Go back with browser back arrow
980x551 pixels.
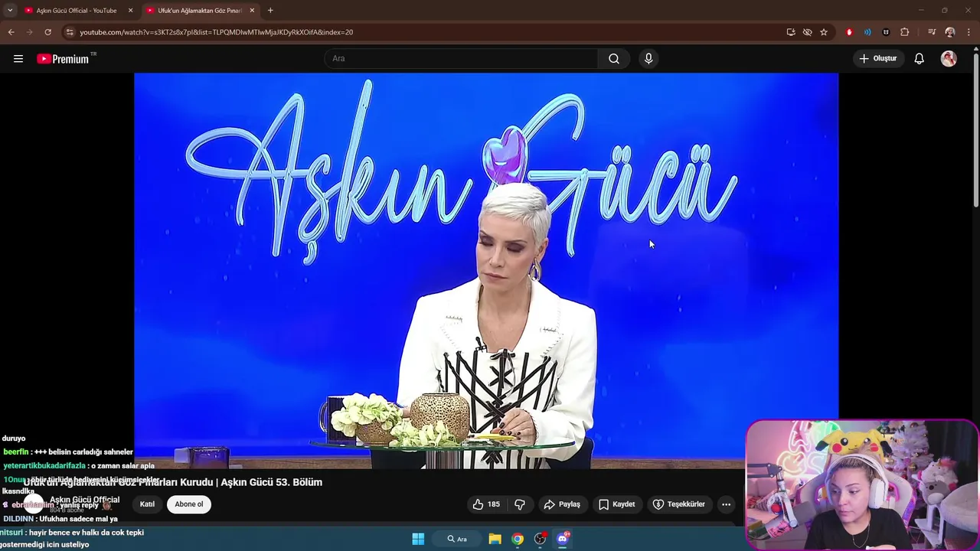tap(11, 32)
